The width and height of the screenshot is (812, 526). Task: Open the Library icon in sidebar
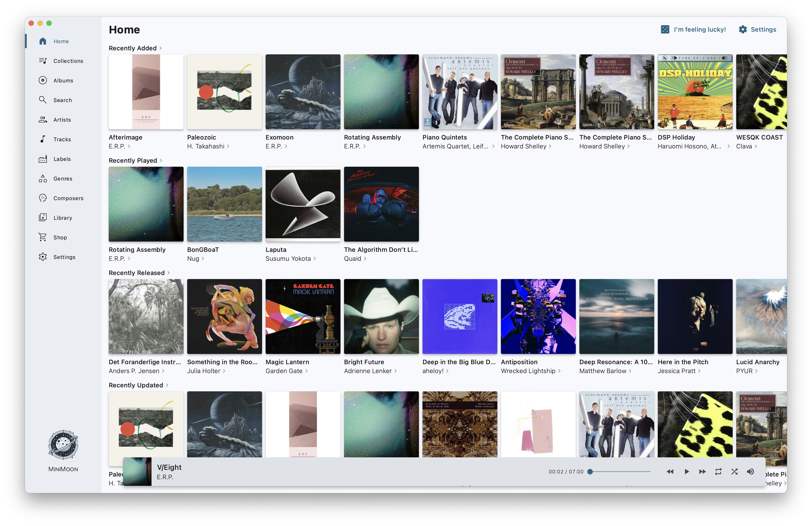pos(43,218)
